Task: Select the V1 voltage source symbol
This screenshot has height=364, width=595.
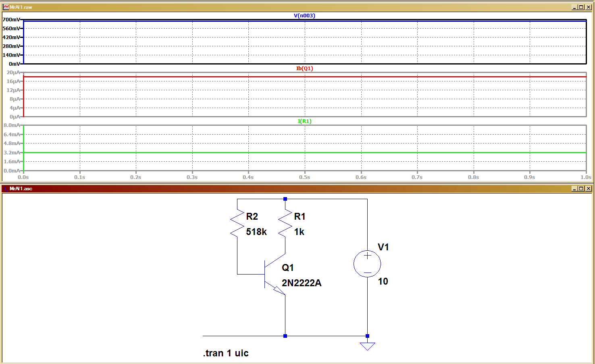Action: (367, 264)
